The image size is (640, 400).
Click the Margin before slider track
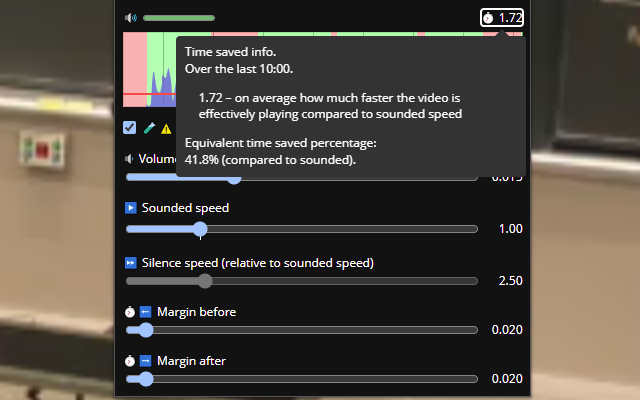[x=310, y=329]
